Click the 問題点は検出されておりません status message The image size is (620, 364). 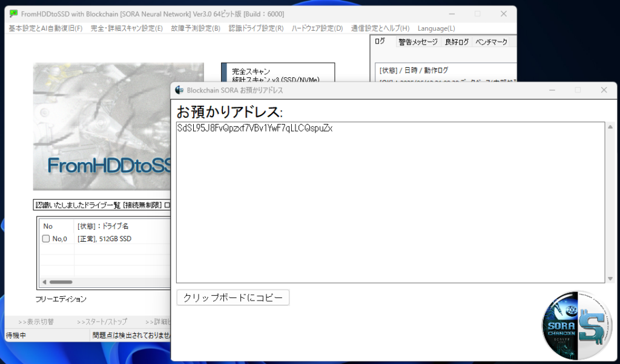pos(131,335)
